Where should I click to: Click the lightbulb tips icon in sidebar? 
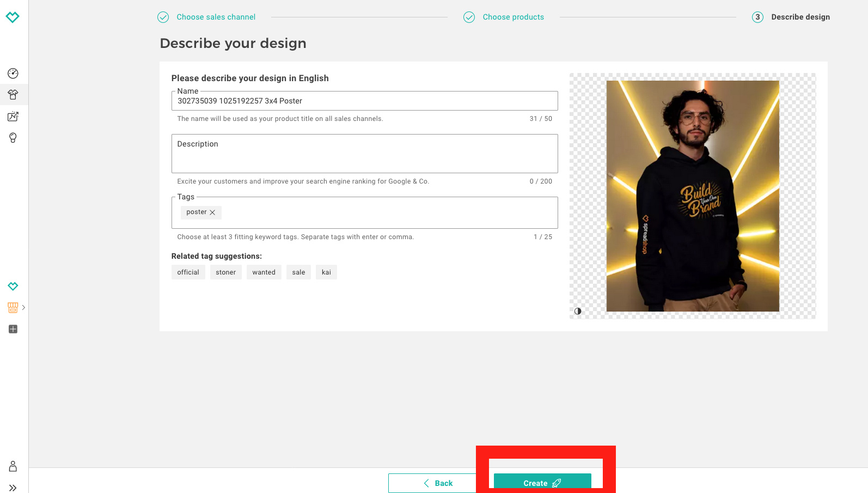(13, 138)
